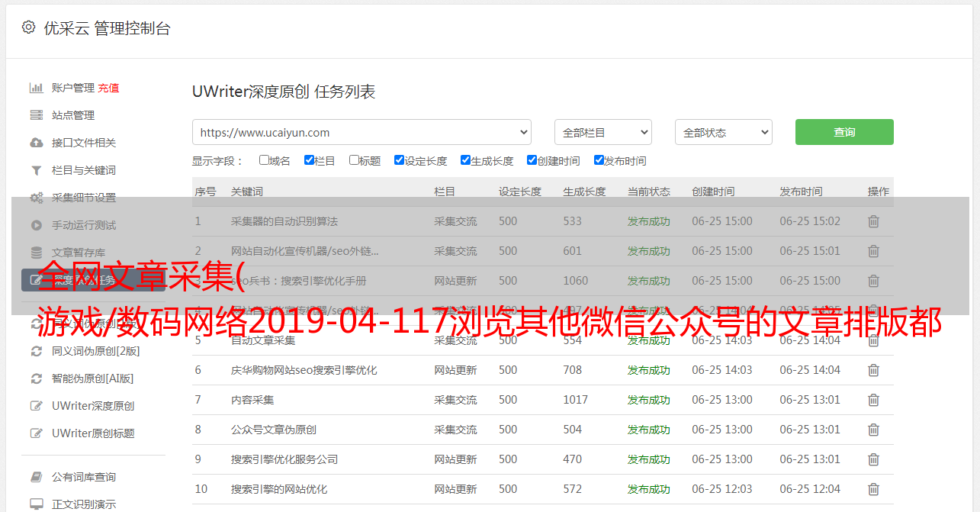Delete the 自动文章采集 task

click(x=873, y=340)
